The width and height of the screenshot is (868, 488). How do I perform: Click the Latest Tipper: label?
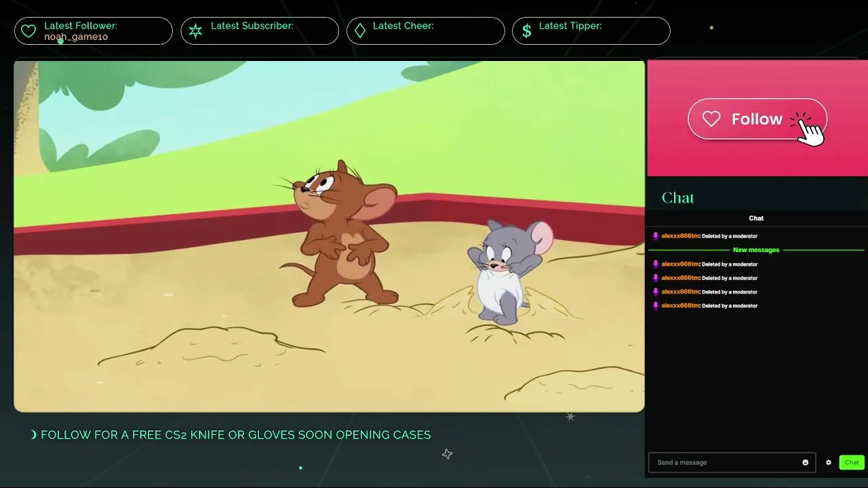pyautogui.click(x=570, y=26)
